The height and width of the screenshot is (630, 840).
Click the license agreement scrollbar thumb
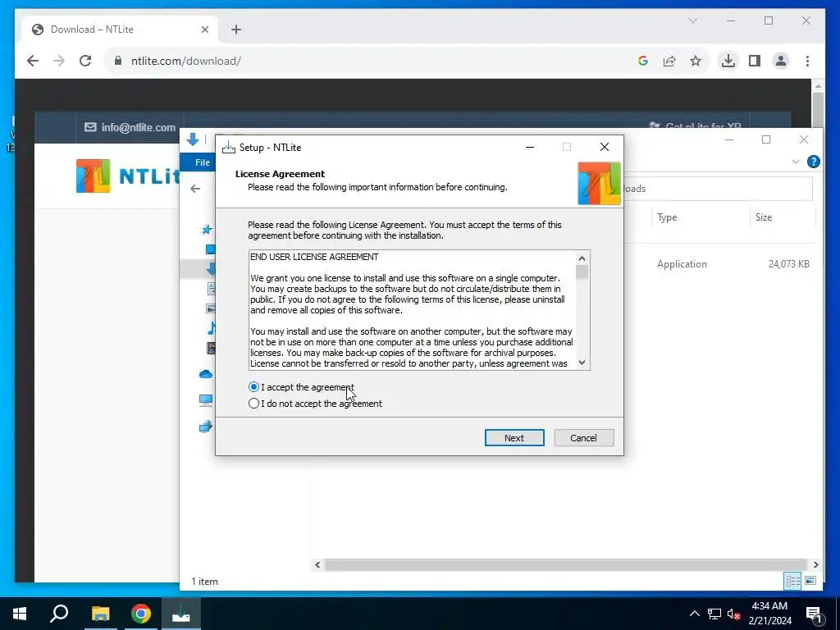point(582,272)
